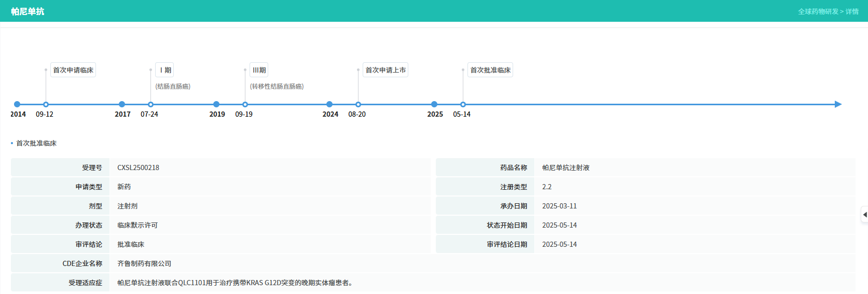The image size is (868, 294).
Task: Click the acceptance number CXSL2500218
Action: pos(138,167)
